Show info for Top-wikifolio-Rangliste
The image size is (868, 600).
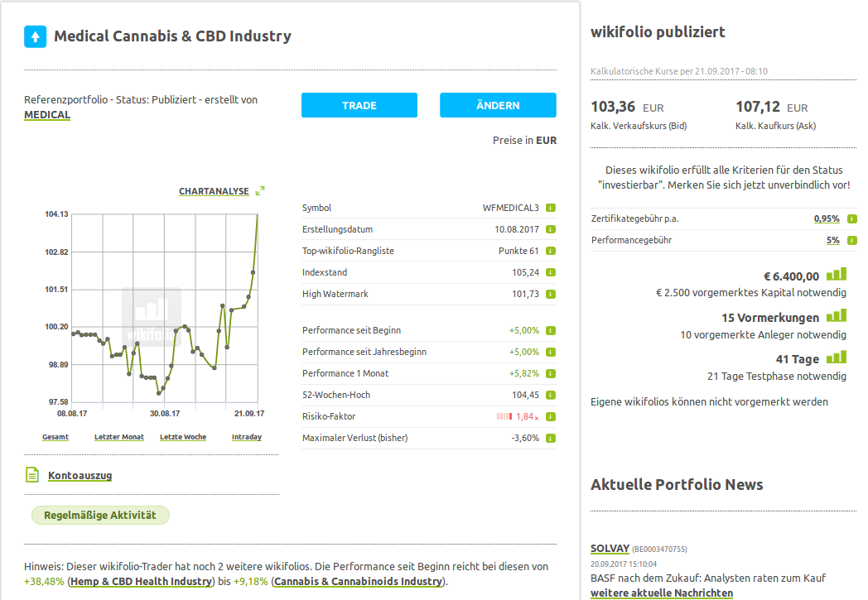coord(550,252)
